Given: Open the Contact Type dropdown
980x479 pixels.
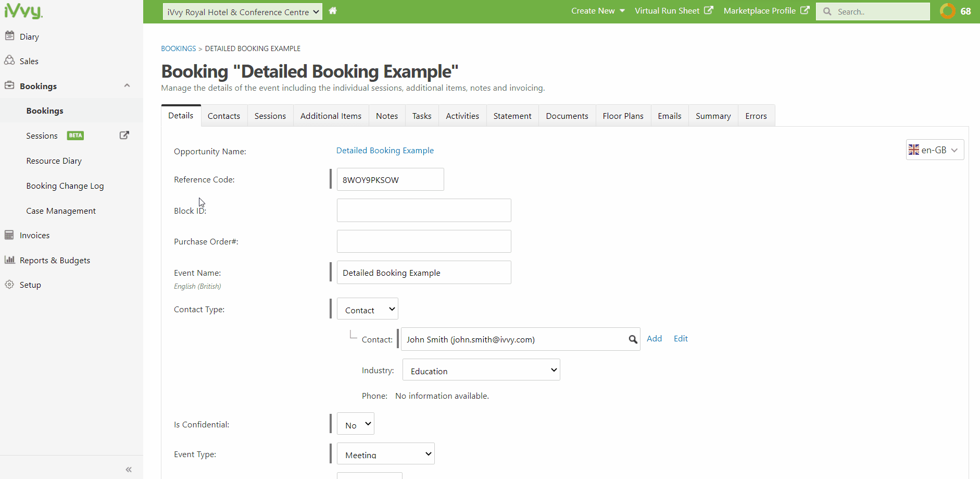Looking at the screenshot, I should [x=368, y=309].
